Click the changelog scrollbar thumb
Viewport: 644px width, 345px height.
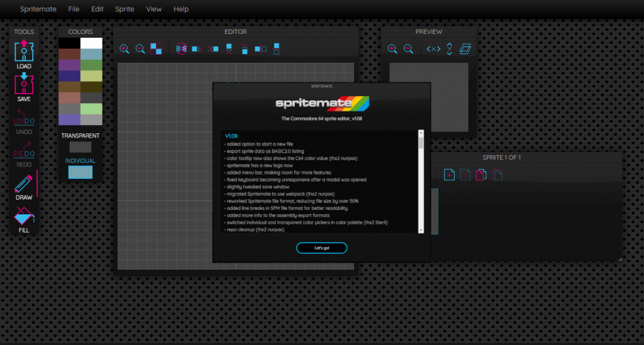coord(421,143)
